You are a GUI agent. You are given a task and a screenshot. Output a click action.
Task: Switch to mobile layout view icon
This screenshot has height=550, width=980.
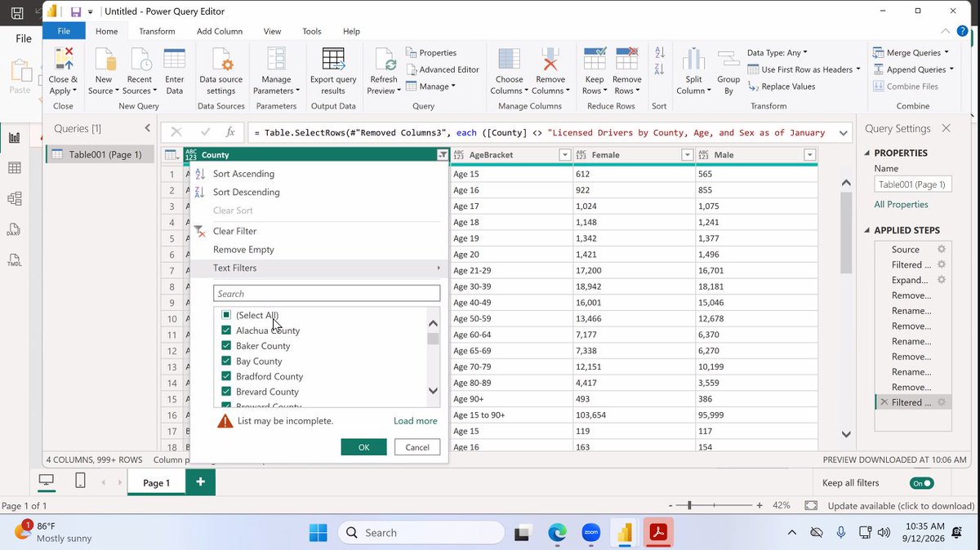click(80, 481)
